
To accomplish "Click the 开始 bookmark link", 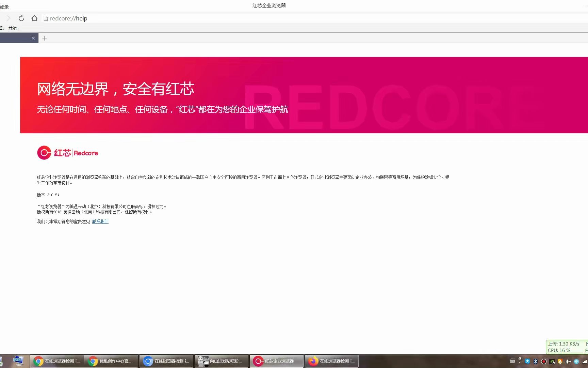I will coord(13,28).
